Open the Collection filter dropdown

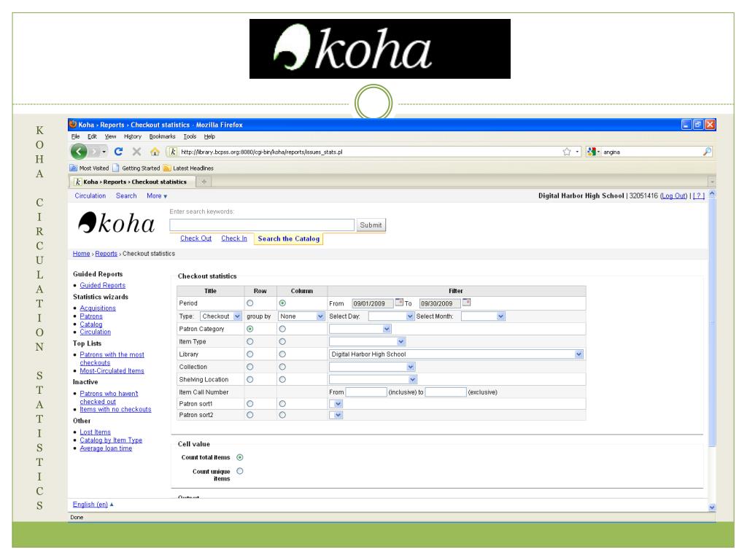click(x=372, y=367)
